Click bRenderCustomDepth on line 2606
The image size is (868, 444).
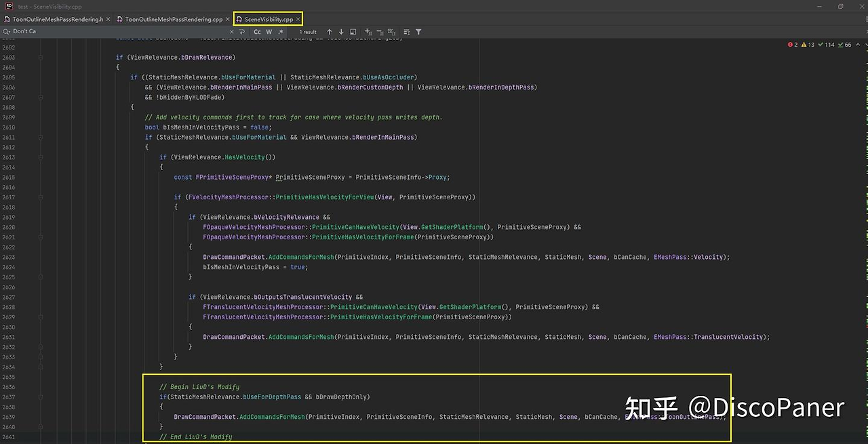point(370,87)
